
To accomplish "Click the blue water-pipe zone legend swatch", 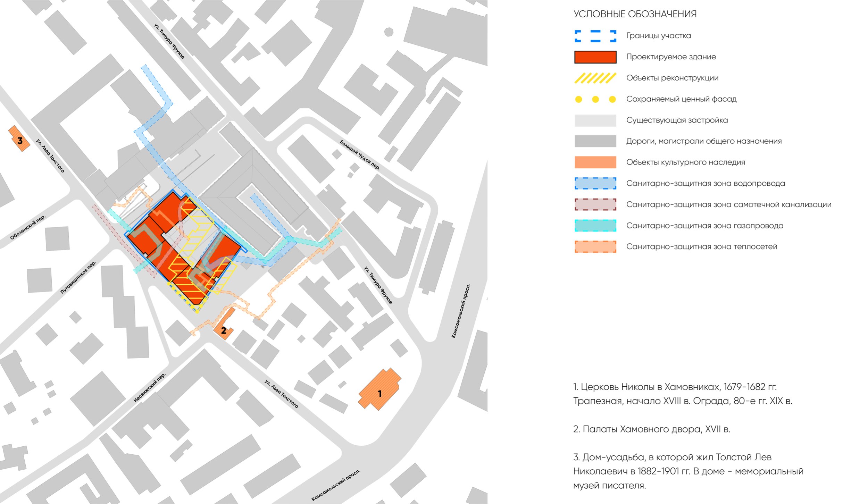I will pos(595,183).
